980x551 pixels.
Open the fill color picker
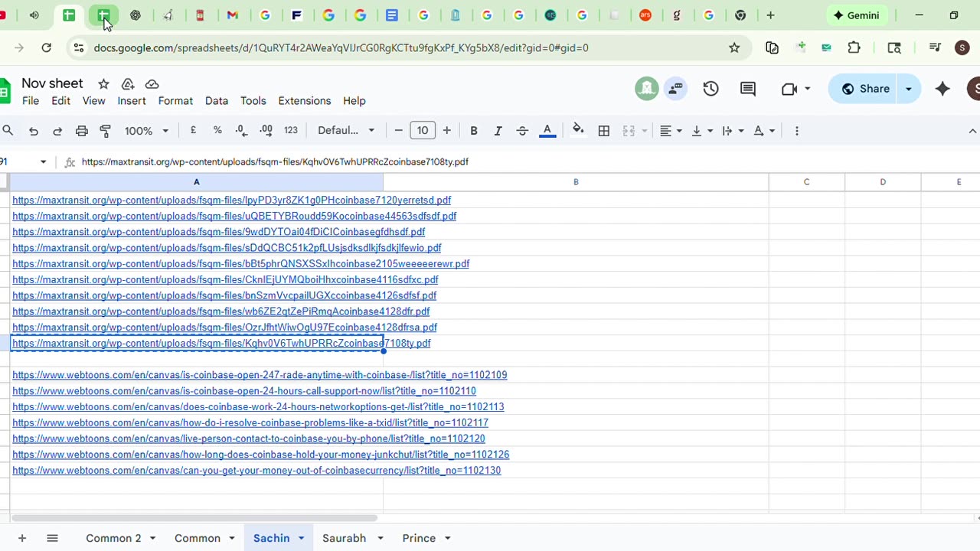click(578, 130)
